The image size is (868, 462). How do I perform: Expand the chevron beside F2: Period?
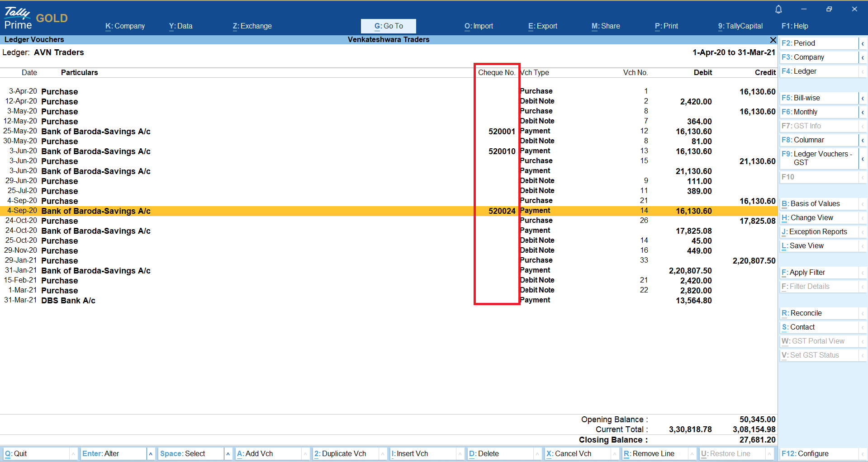pyautogui.click(x=863, y=43)
